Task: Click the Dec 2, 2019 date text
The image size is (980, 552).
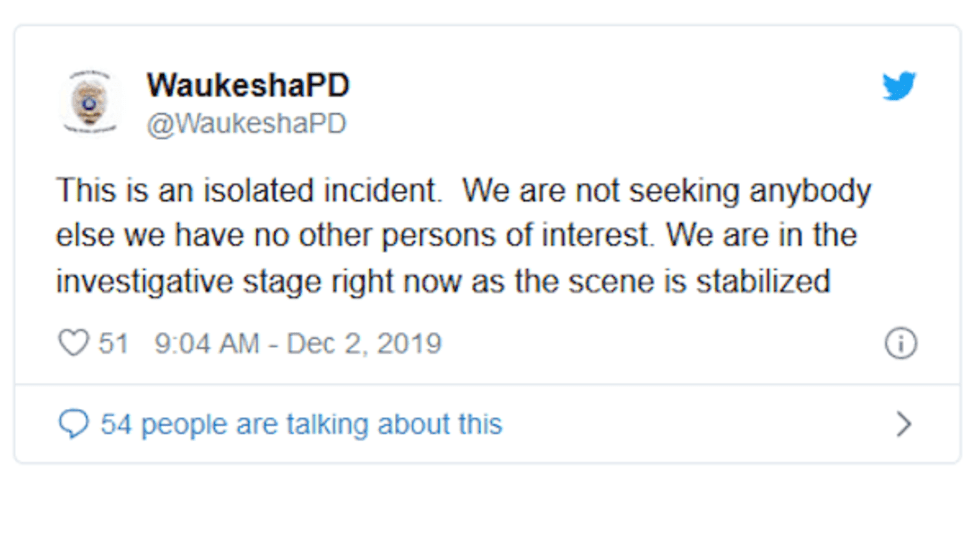Action: point(364,343)
